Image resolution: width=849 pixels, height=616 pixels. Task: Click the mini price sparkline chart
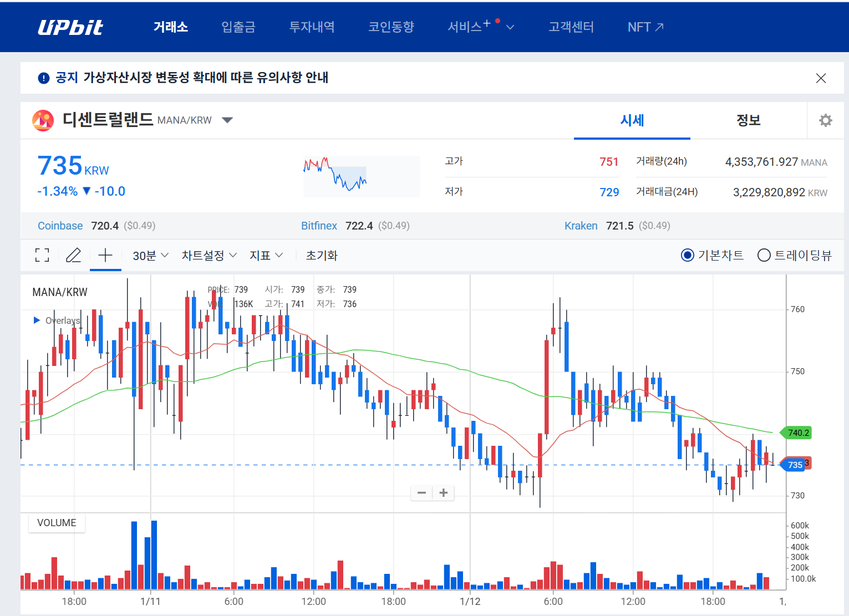tap(362, 176)
